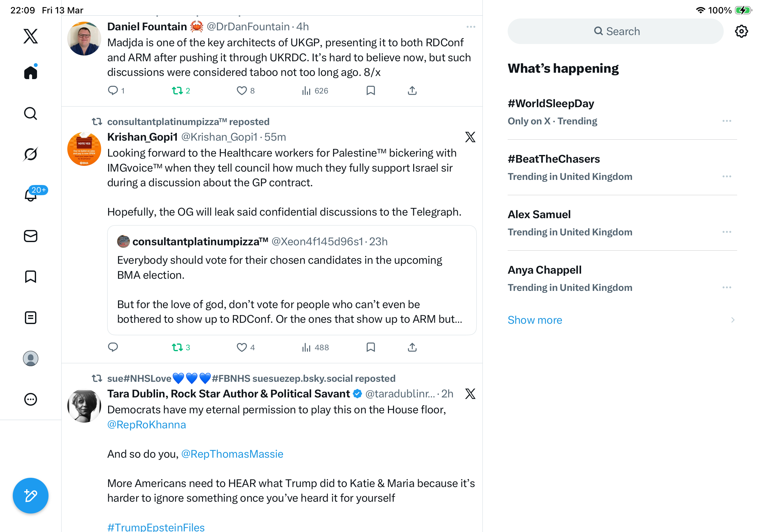762x532 pixels.
Task: Open the @RepRoKhanna mention link
Action: pyautogui.click(x=146, y=425)
